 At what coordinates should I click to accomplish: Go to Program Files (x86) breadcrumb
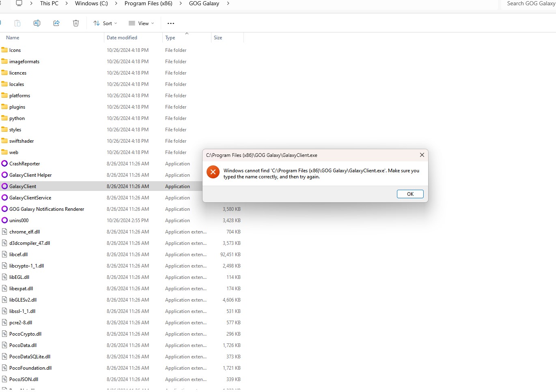click(x=148, y=3)
